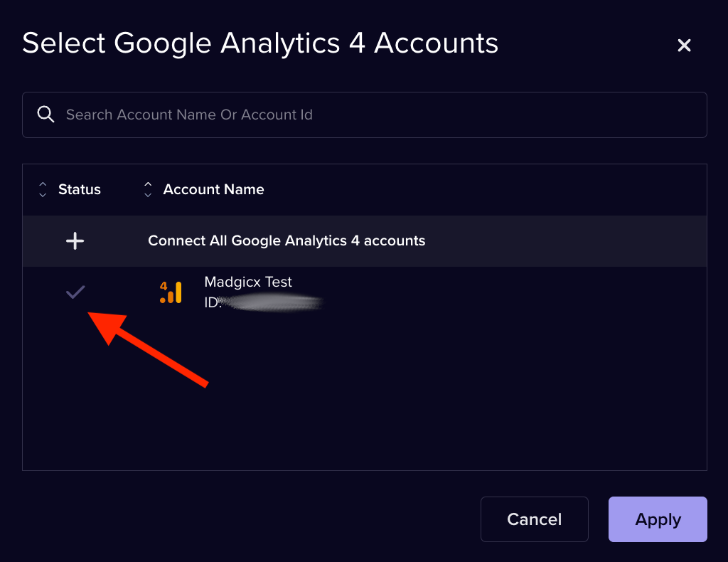
Task: Click the search magnifier icon
Action: (x=45, y=115)
